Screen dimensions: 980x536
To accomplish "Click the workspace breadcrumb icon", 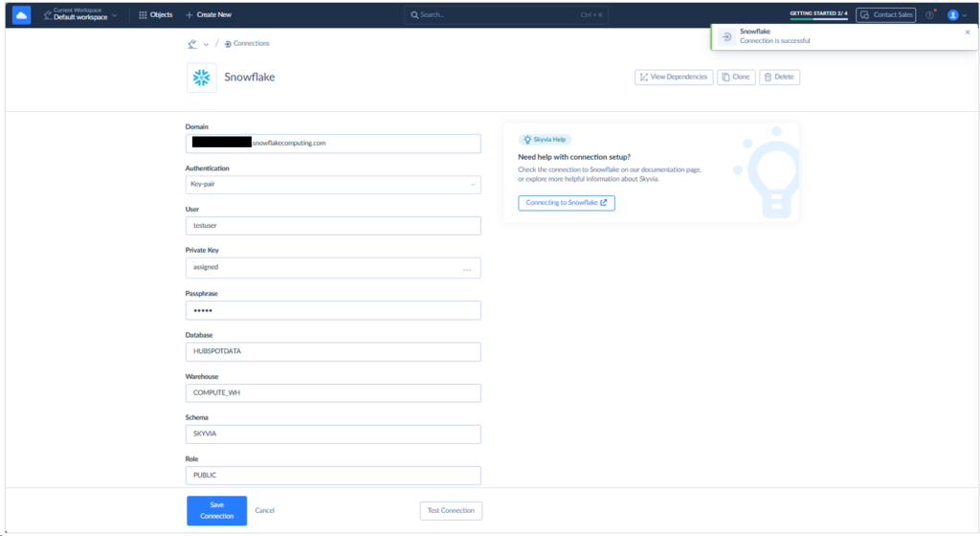I will tap(191, 44).
